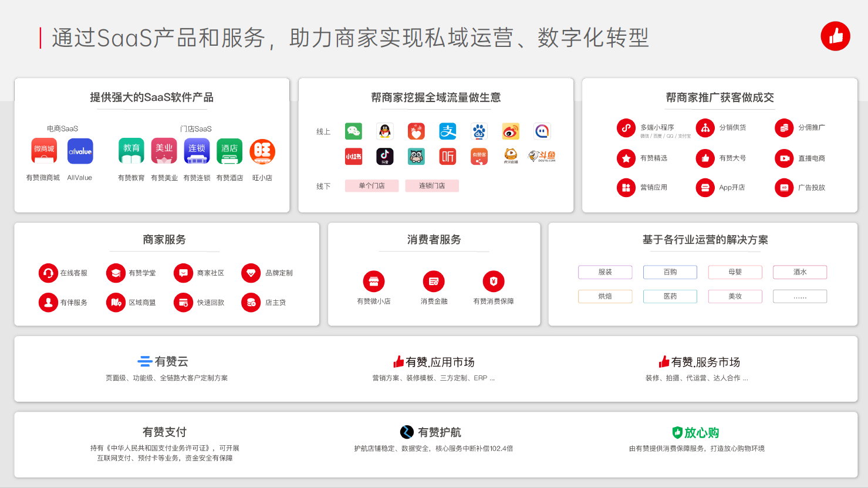Click the 单个门店 pink button
Viewport: 868px width, 488px height.
pyautogui.click(x=372, y=186)
